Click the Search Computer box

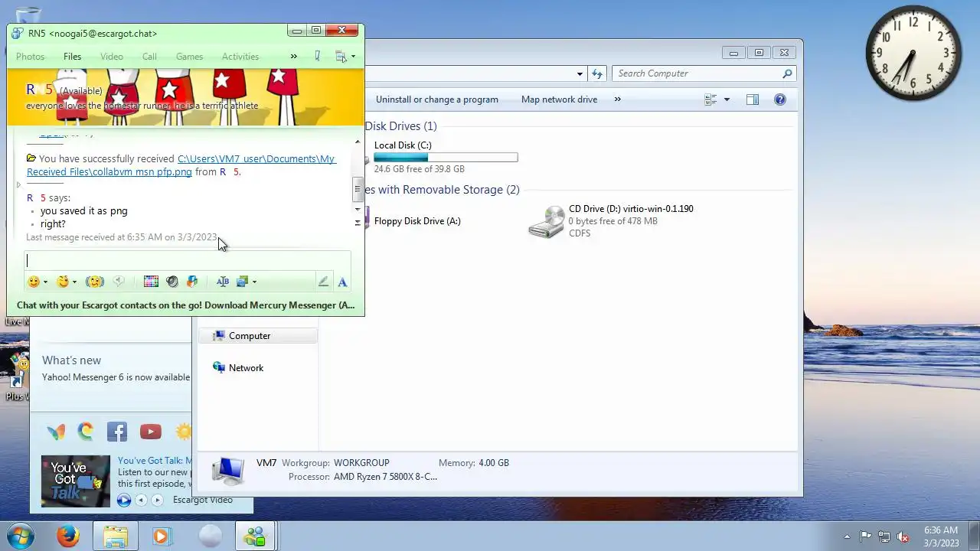click(x=704, y=73)
